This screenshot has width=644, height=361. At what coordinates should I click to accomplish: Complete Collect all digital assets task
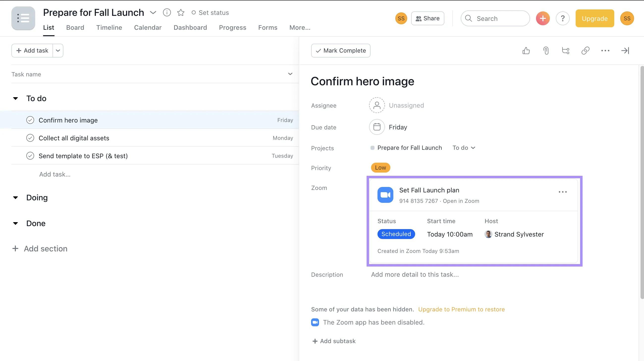(x=30, y=138)
